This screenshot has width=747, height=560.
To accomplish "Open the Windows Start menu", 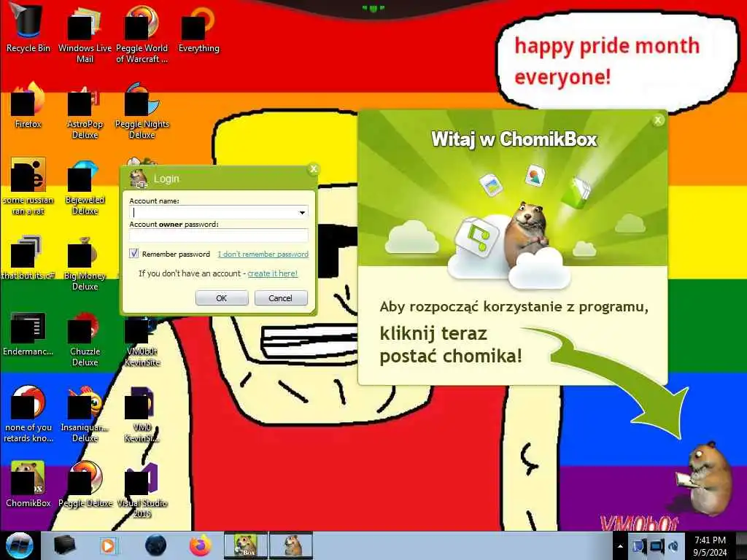I will 19,545.
